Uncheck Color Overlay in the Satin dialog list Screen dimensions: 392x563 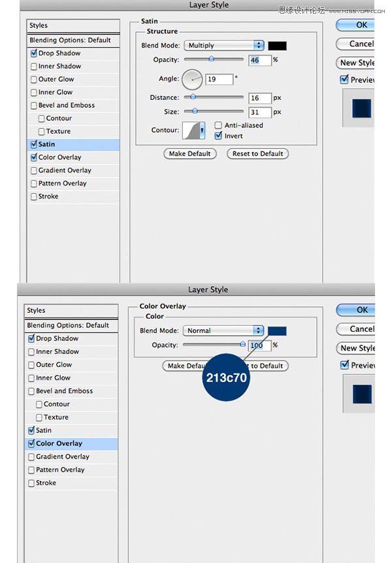click(x=34, y=157)
